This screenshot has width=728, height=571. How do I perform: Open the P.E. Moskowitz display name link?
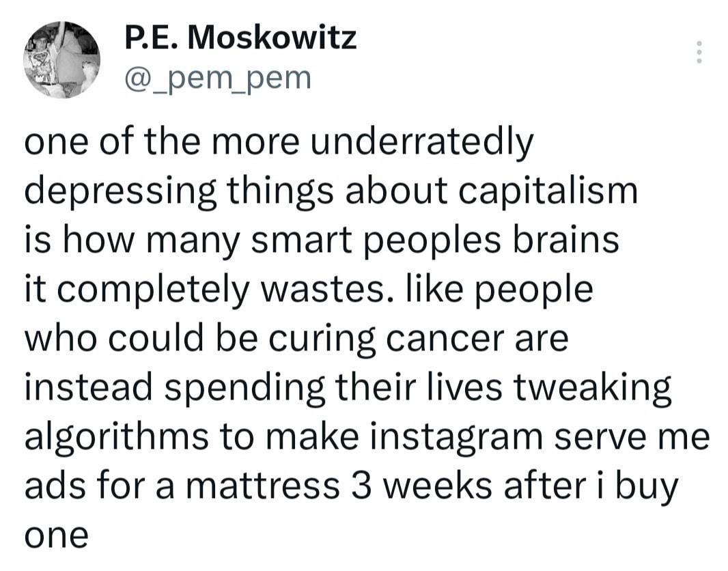(241, 39)
